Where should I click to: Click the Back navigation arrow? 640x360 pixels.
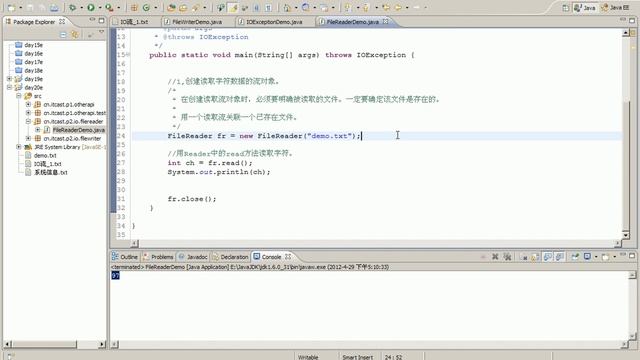click(x=397, y=7)
